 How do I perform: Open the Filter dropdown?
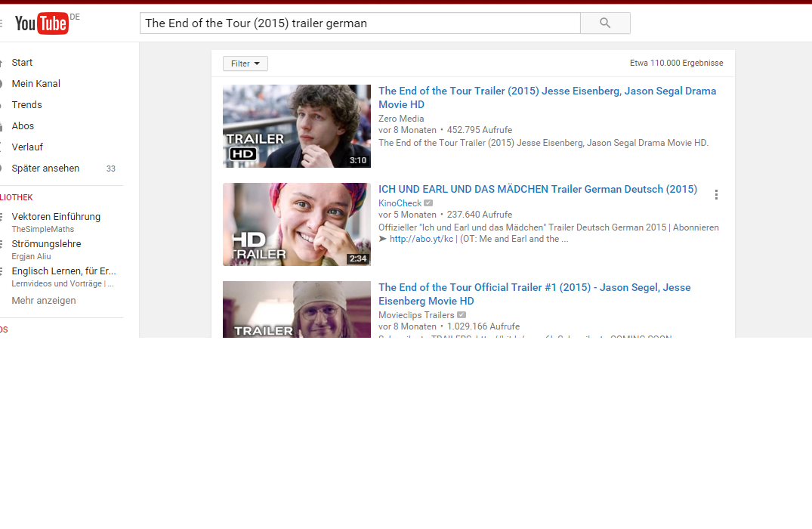click(245, 63)
